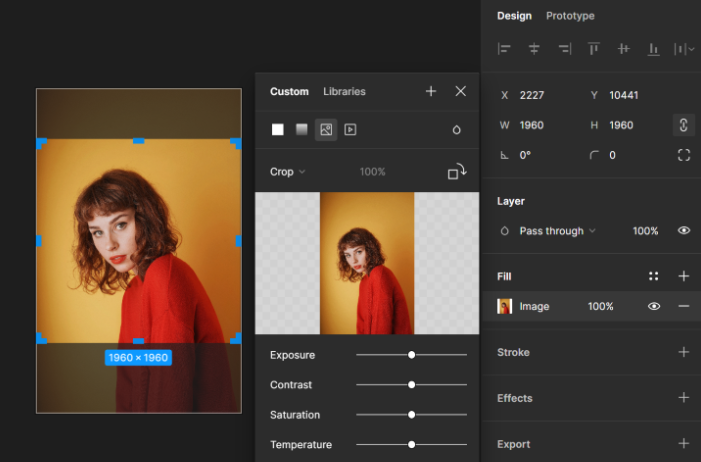Choose image fill type
This screenshot has height=462, width=701.
(326, 130)
